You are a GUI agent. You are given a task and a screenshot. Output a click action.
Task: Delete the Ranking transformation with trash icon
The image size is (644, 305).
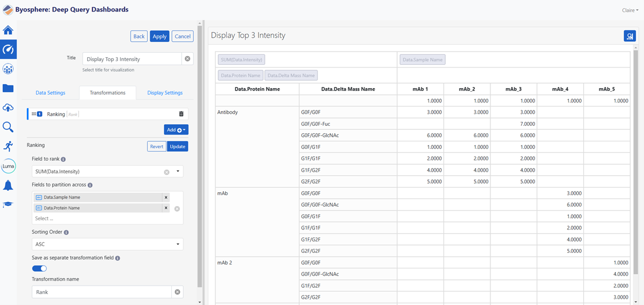181,114
